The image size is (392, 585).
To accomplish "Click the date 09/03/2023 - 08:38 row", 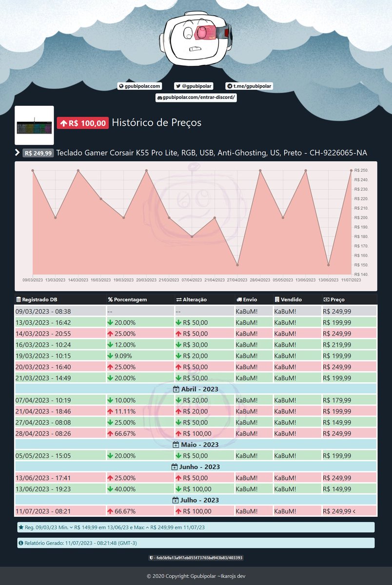I will click(196, 311).
